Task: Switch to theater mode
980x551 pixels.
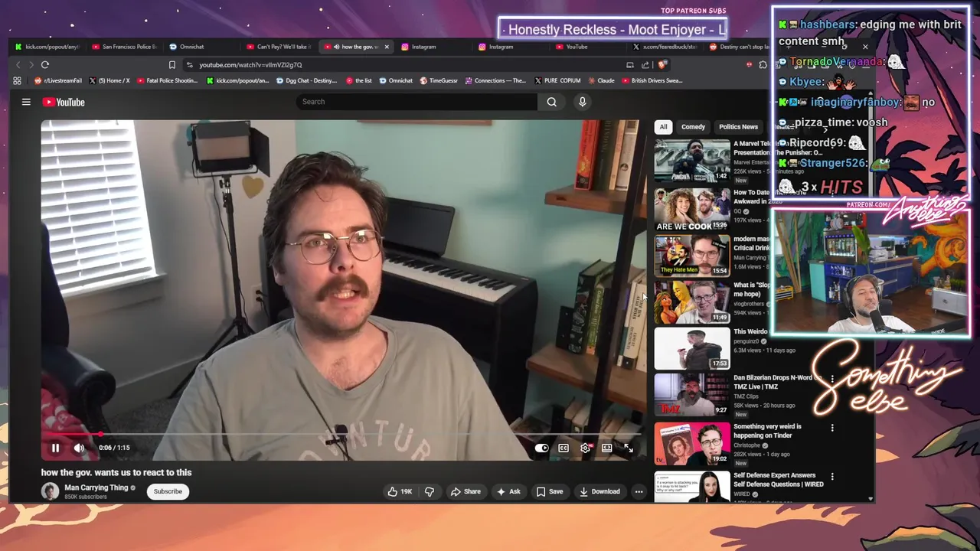Action: pyautogui.click(x=606, y=448)
